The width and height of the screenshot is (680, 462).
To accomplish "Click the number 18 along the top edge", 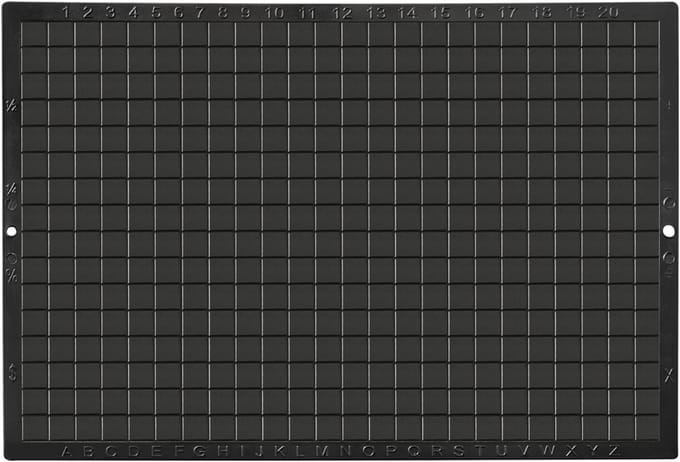I will (x=542, y=13).
